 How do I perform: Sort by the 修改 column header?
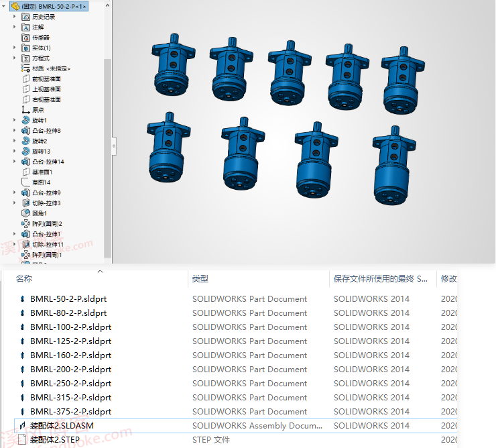point(448,278)
